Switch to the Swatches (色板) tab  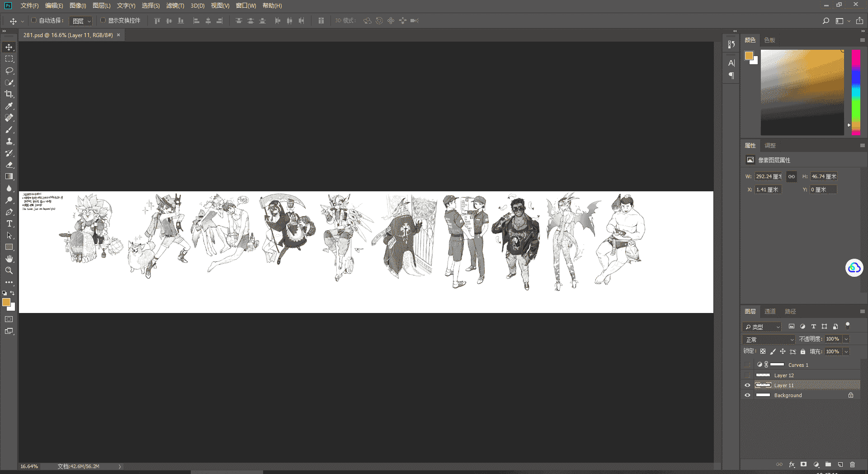point(769,40)
